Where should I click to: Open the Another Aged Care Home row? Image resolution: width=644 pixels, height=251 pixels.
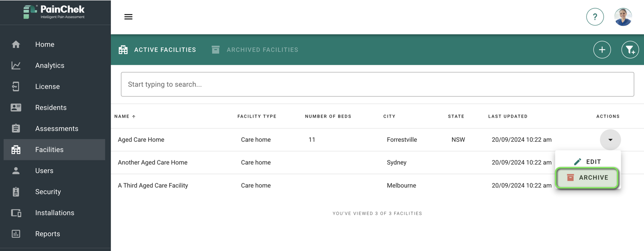377,162
